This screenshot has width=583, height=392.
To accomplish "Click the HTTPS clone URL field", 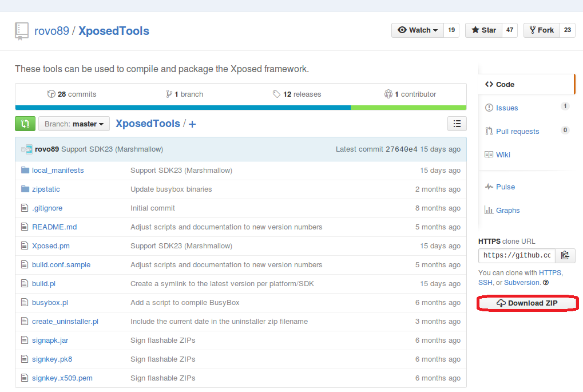I will coord(517,255).
